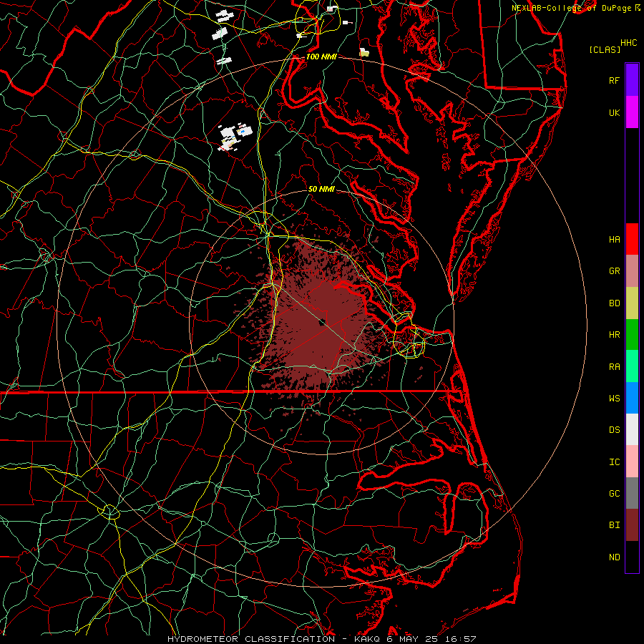This screenshot has height=644, width=644.
Task: Select the BD yellow legend swatch
Action: pos(632,303)
